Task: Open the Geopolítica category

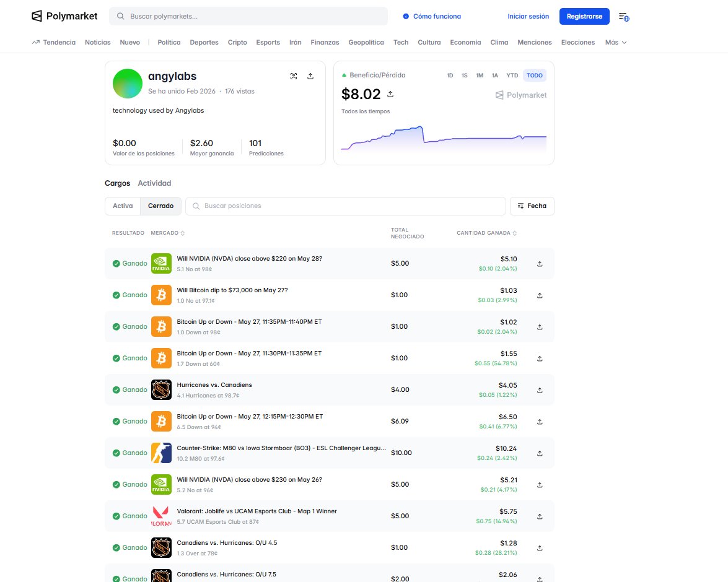Action: pyautogui.click(x=366, y=42)
